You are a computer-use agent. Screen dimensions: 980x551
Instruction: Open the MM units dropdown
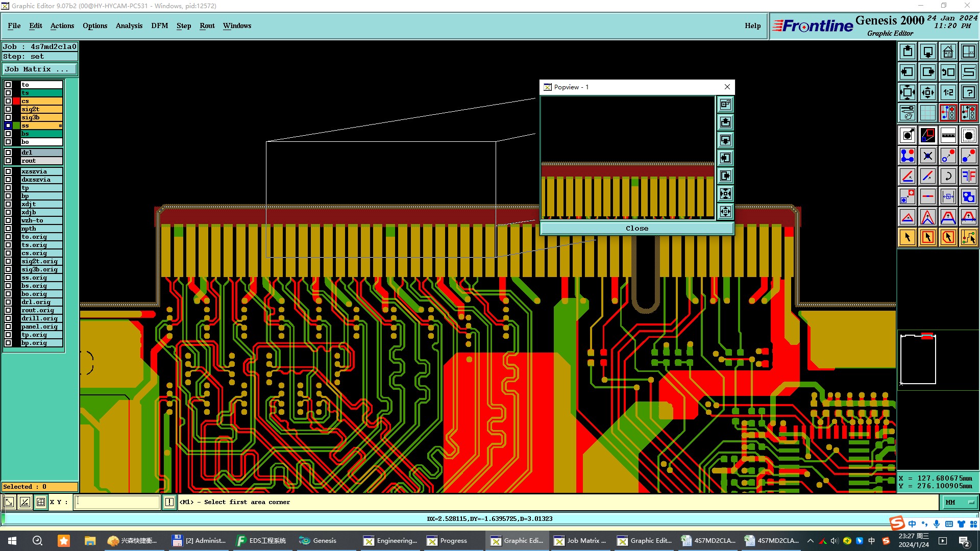959,503
